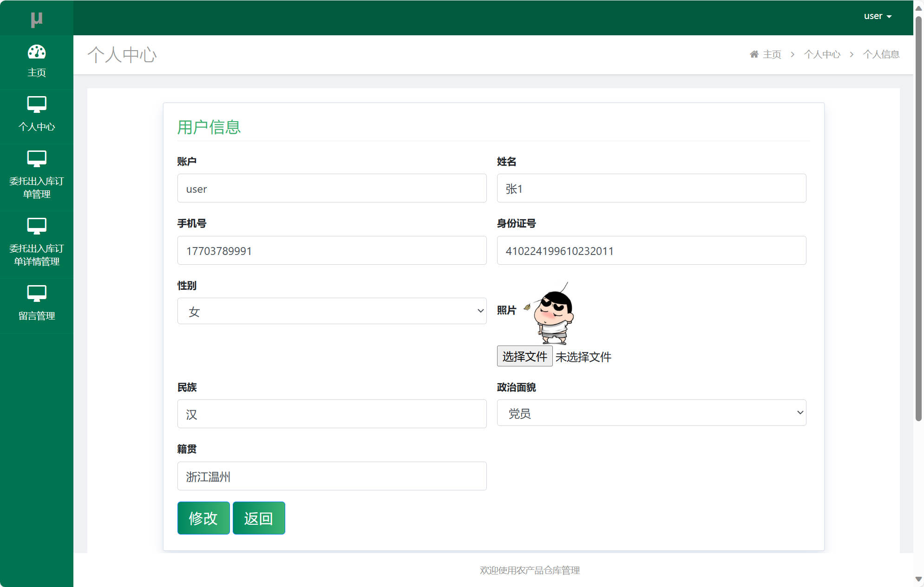Screen dimensions: 924x587
Task: Click the 籍贯 field showing 浙江温州
Action: coord(332,476)
